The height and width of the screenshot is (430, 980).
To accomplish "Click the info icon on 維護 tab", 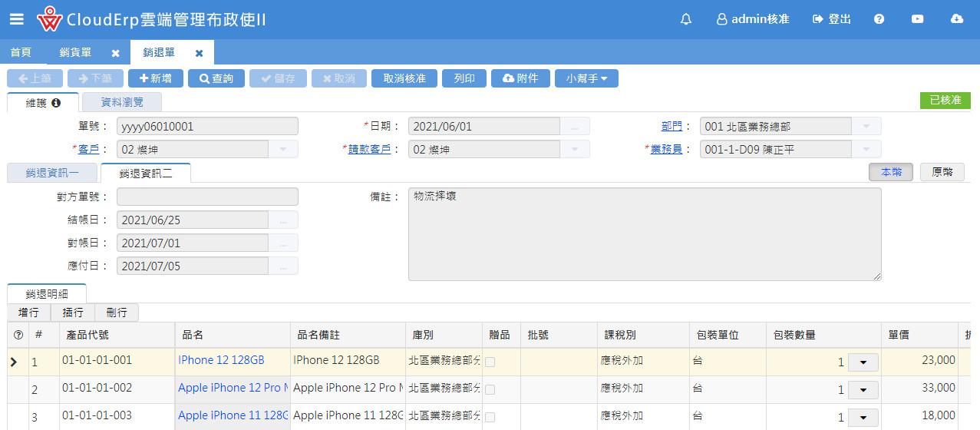I will point(56,103).
